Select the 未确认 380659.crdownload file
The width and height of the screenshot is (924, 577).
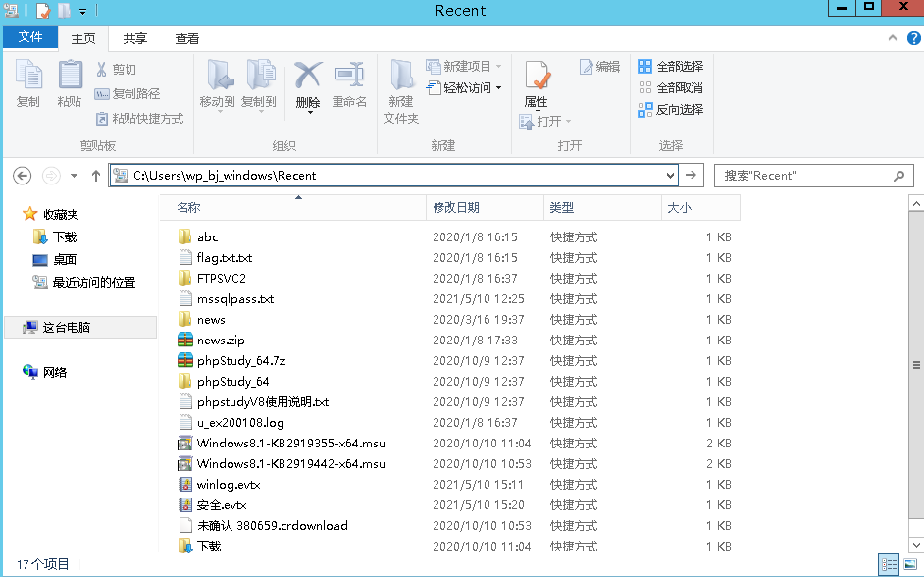[273, 526]
